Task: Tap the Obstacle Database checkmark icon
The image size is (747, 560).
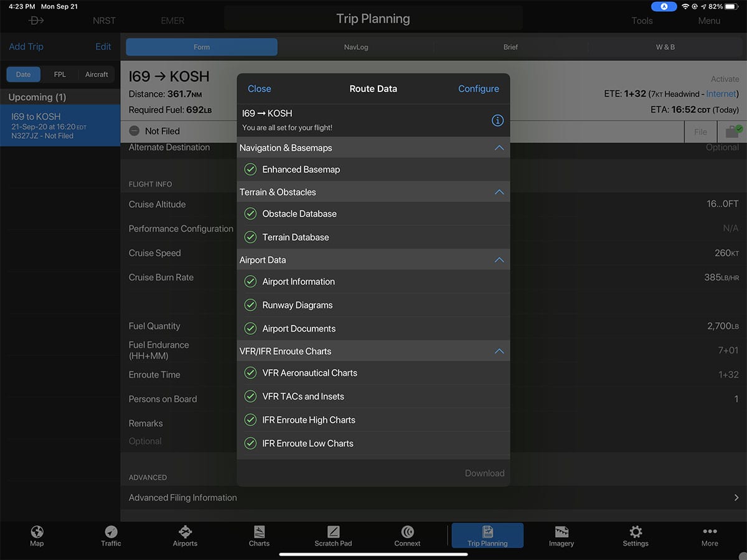Action: tap(250, 213)
